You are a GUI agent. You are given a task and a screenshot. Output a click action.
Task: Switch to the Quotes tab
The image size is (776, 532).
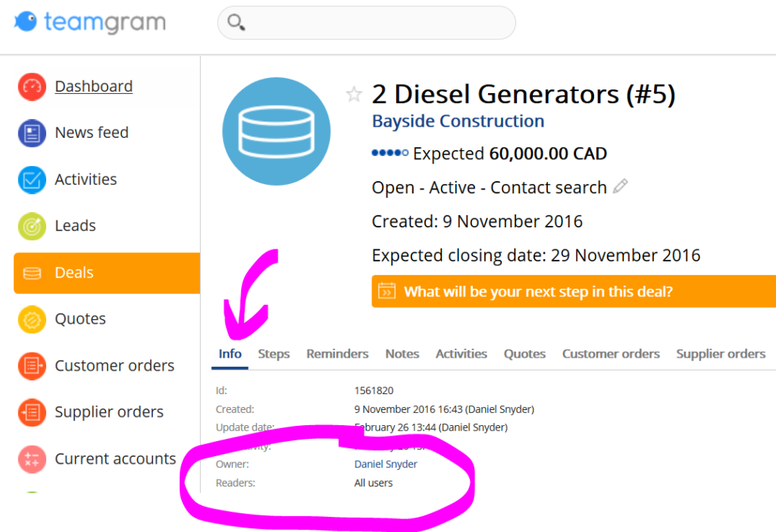pos(524,354)
